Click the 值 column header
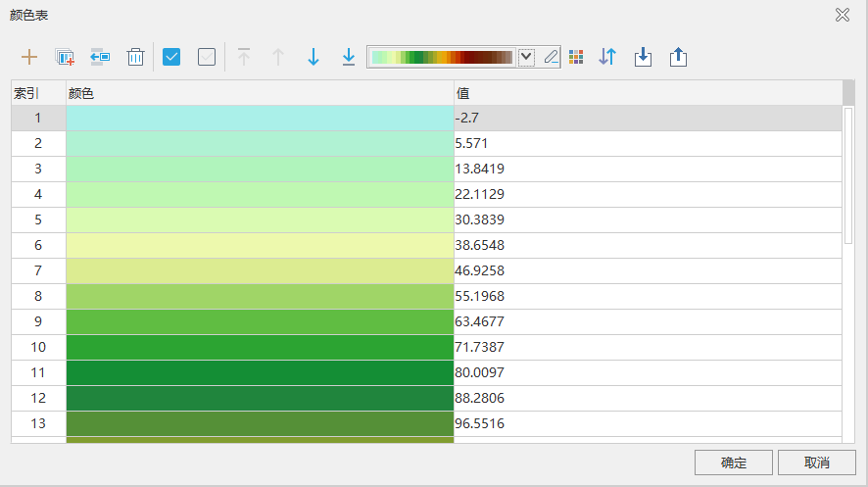The height and width of the screenshot is (487, 868). pos(647,93)
